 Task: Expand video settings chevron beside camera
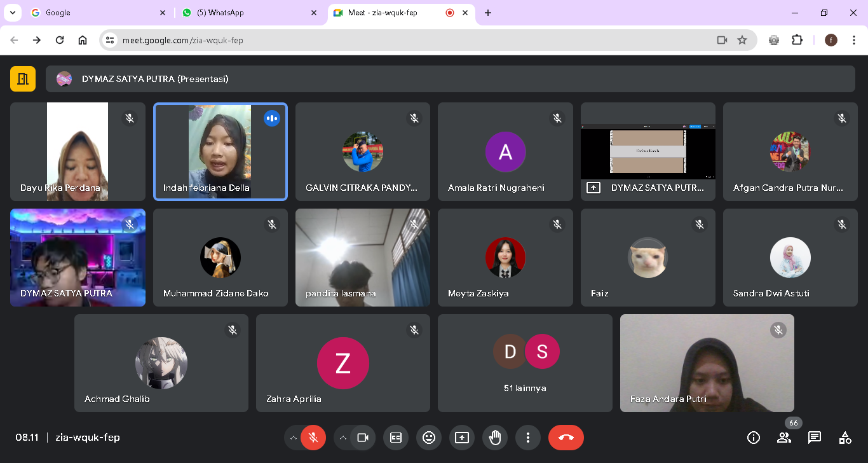tap(342, 438)
